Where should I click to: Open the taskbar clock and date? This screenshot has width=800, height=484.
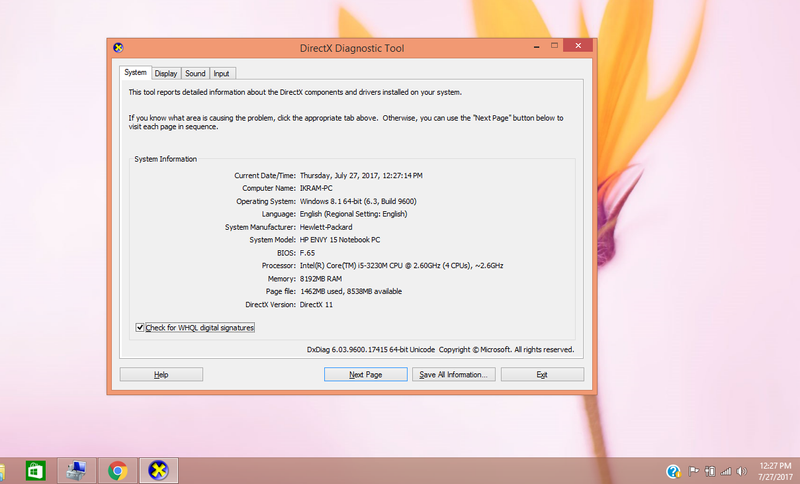point(775,471)
